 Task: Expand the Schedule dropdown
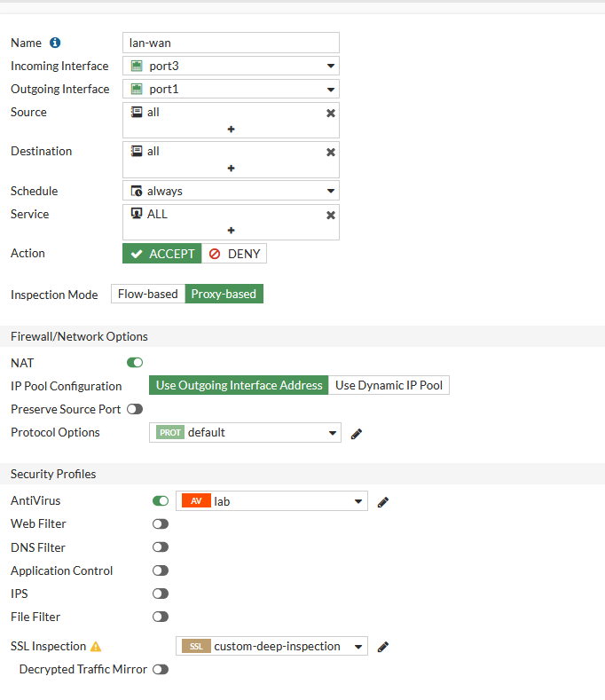[231, 191]
